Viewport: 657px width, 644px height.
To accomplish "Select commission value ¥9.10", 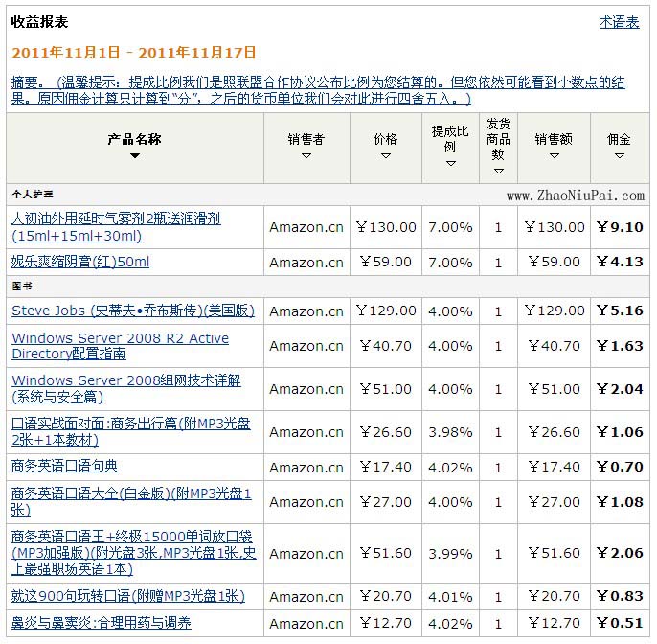I will [620, 227].
